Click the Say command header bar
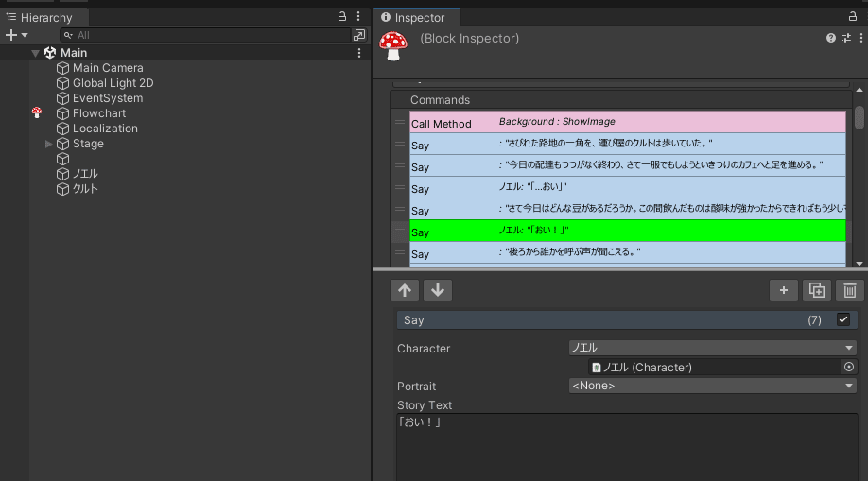Viewport: 868px width, 481px height. pyautogui.click(x=627, y=320)
